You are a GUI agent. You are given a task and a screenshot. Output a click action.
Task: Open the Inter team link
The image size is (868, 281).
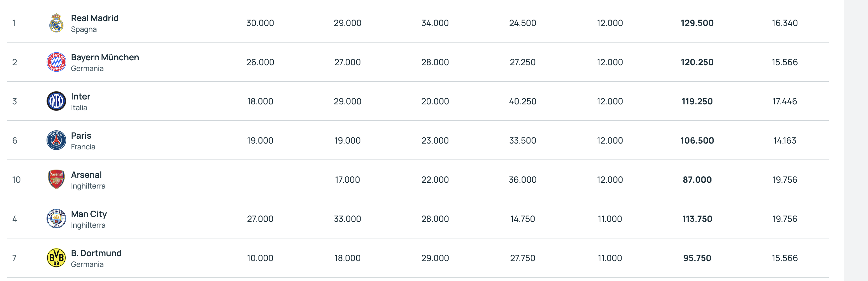81,97
